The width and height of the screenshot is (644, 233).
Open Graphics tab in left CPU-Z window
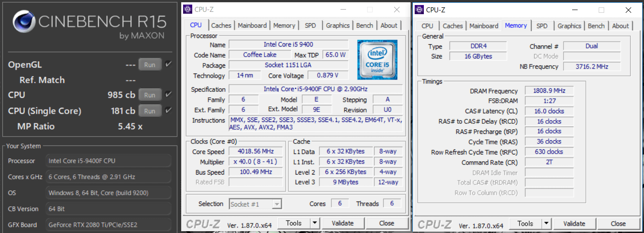tap(338, 26)
